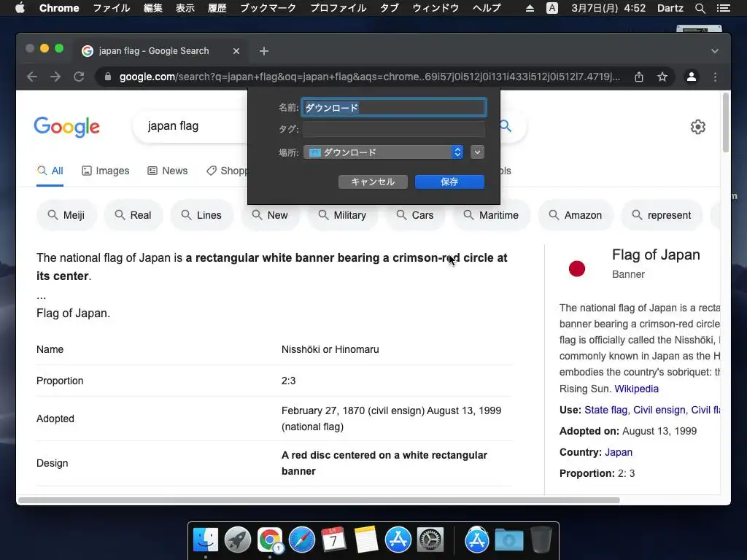Open the 履歴 menu
747x560 pixels.
click(x=217, y=8)
